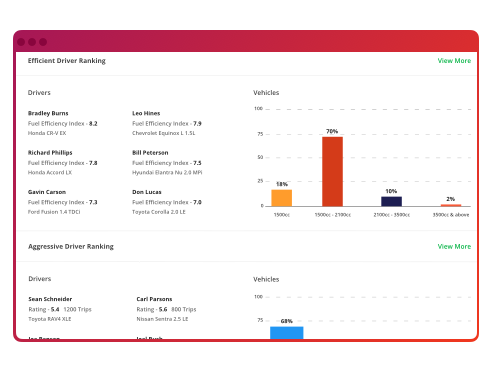The height and width of the screenshot is (375, 500).
Task: Click the blue 68% bar
Action: 287,333
